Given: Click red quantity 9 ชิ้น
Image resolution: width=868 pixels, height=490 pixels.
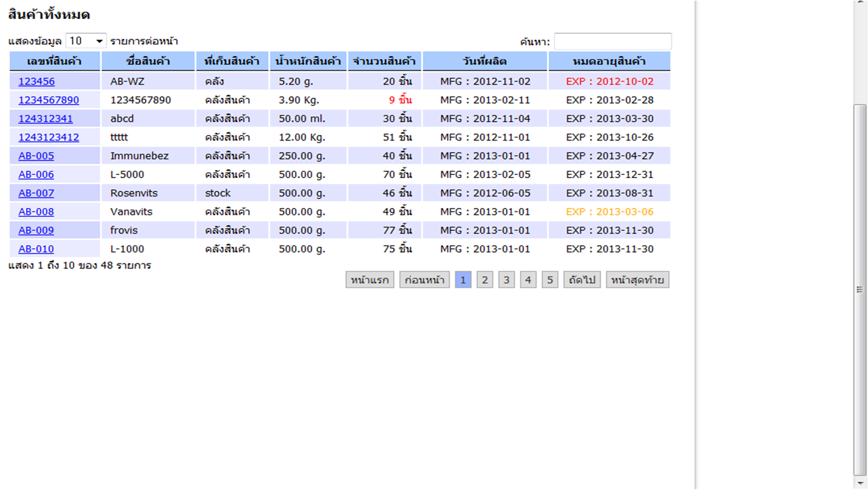Looking at the screenshot, I should (x=401, y=100).
